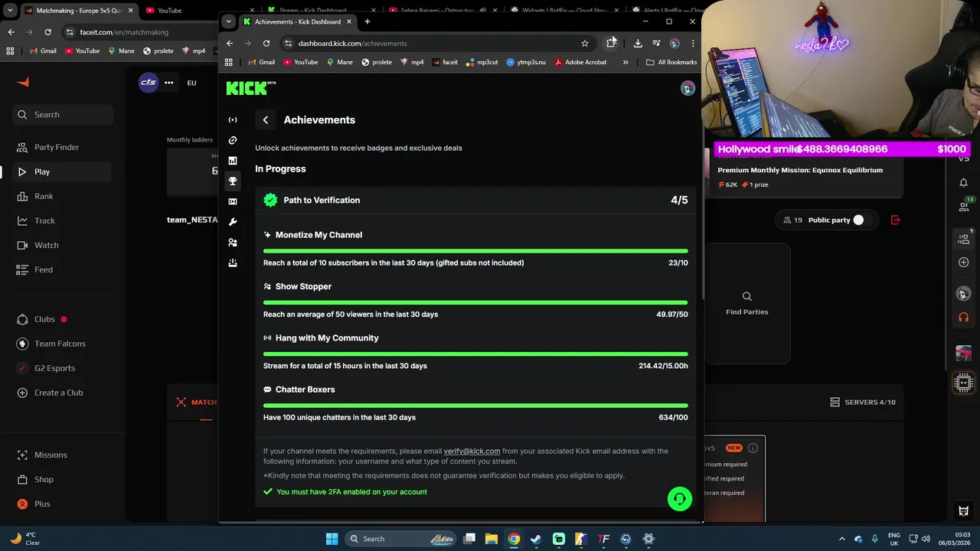Screen dimensions: 980x551
Task: Open the green support headset chat bubble
Action: coord(679,499)
